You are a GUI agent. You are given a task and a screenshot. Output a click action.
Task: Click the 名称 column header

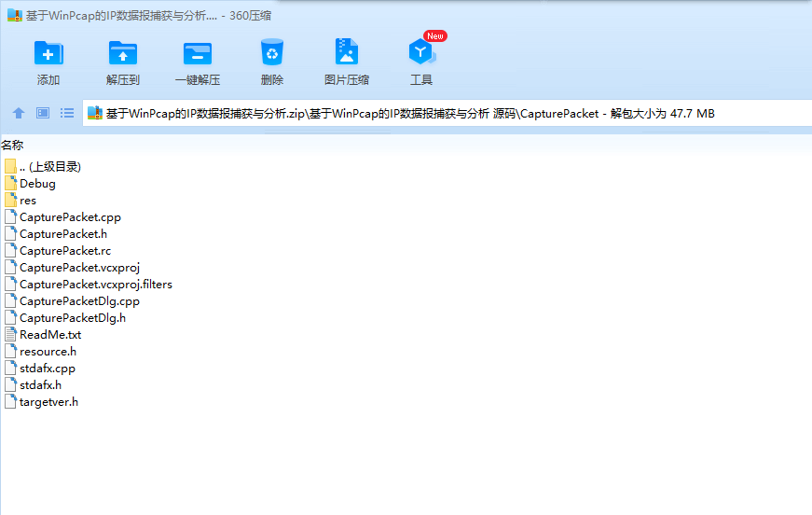(12, 145)
